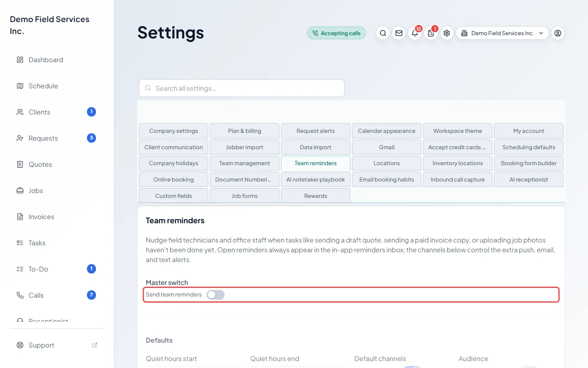Open the clipboard icon with 1 badge
588x368 pixels.
[x=431, y=33]
